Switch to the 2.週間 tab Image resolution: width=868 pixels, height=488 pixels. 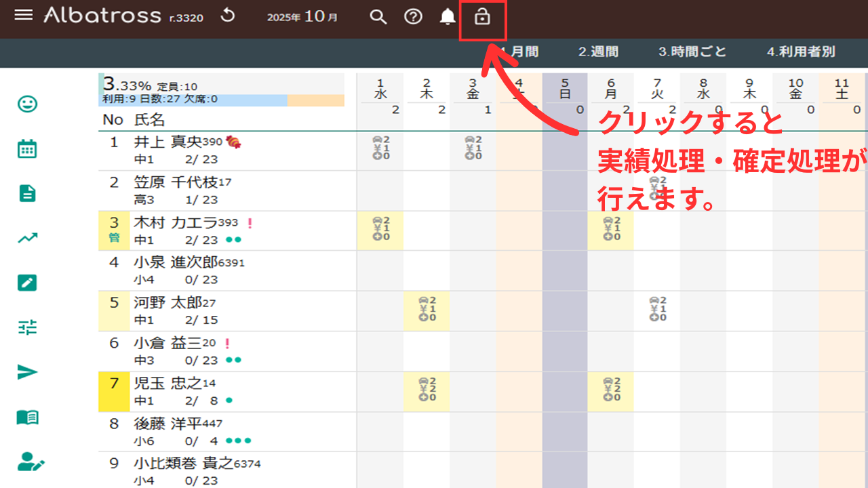(x=598, y=52)
